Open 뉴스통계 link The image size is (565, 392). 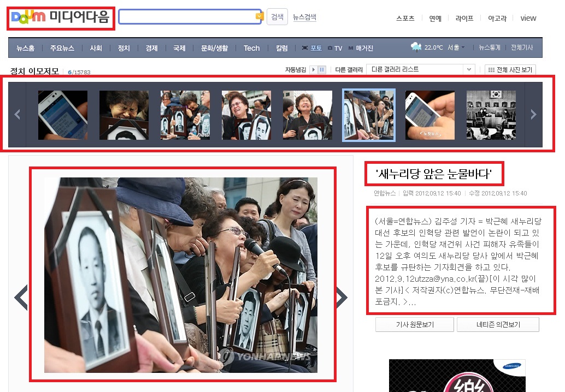[490, 47]
